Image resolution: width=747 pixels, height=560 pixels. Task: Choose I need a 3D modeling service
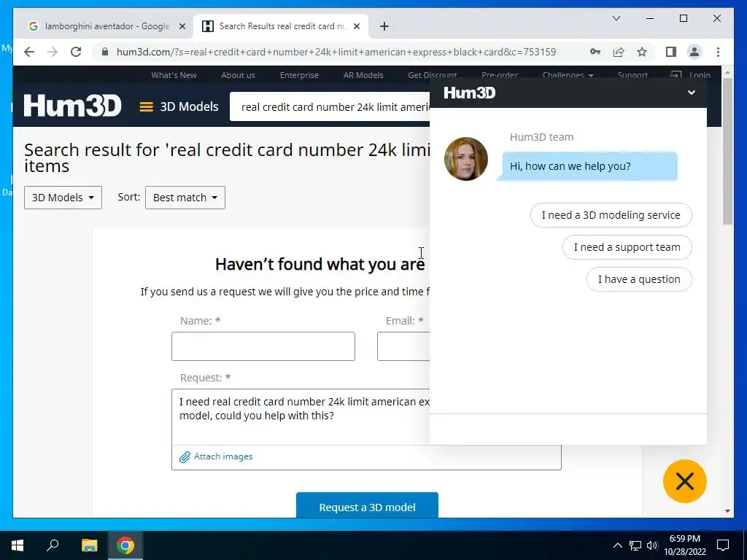pos(611,215)
